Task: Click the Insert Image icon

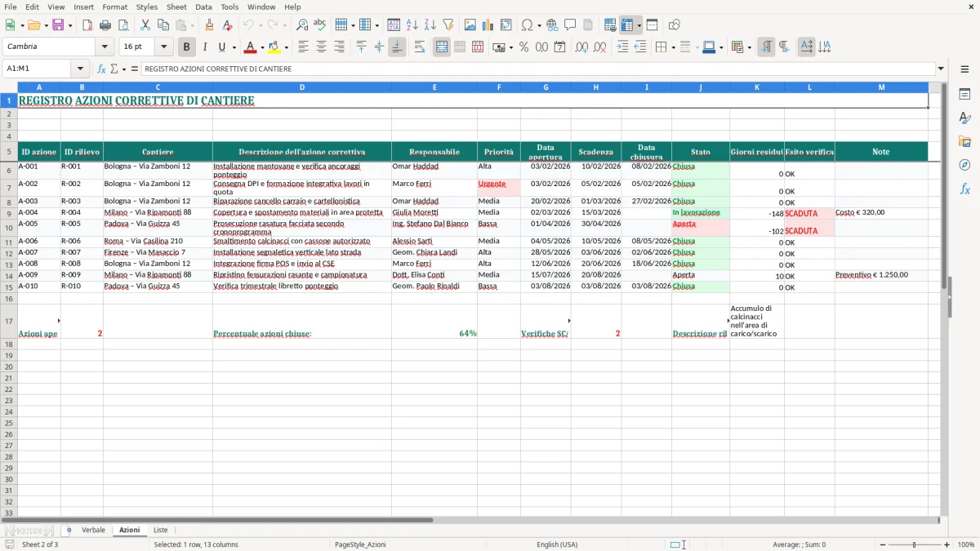Action: (x=470, y=25)
